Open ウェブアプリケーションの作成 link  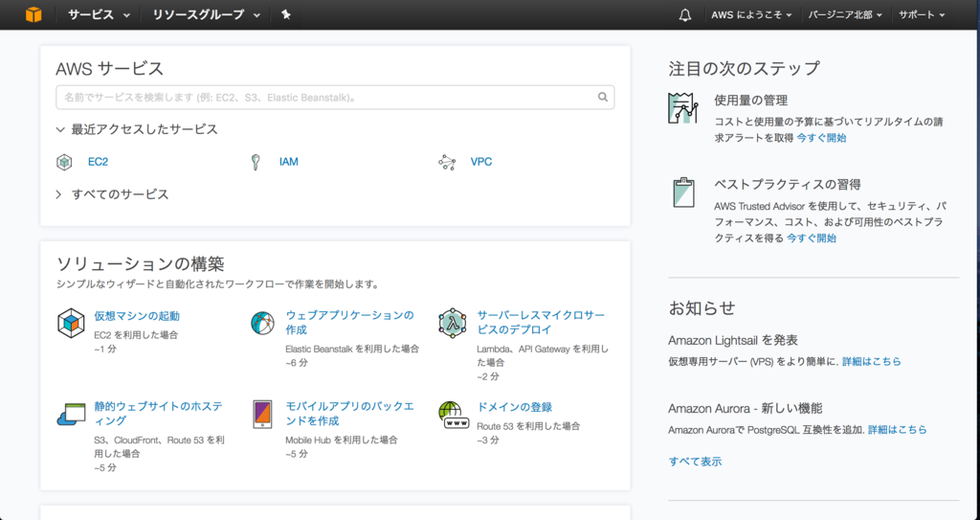point(349,323)
